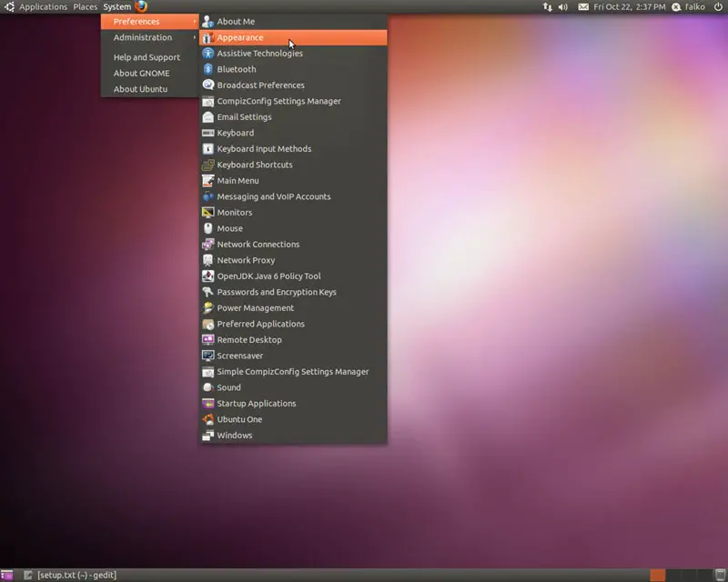Click the Bluetooth icon in the menu
Viewport: 728px width, 582px height.
[x=208, y=69]
